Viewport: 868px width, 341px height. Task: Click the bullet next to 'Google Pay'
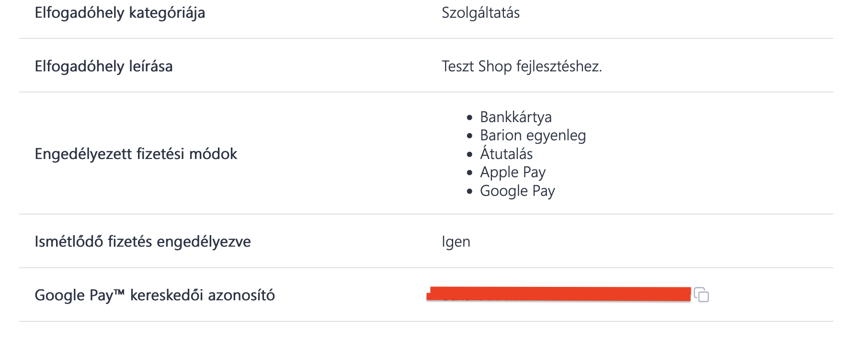tap(468, 190)
